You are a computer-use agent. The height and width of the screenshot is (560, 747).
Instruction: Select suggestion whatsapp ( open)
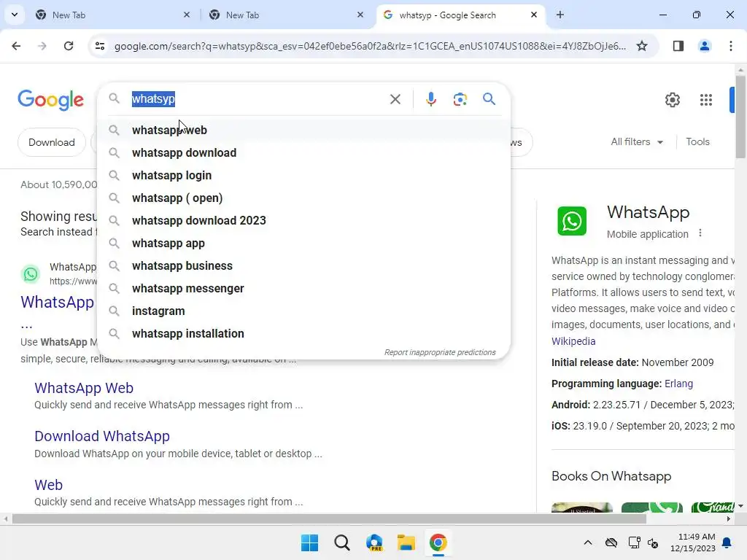(x=303, y=198)
